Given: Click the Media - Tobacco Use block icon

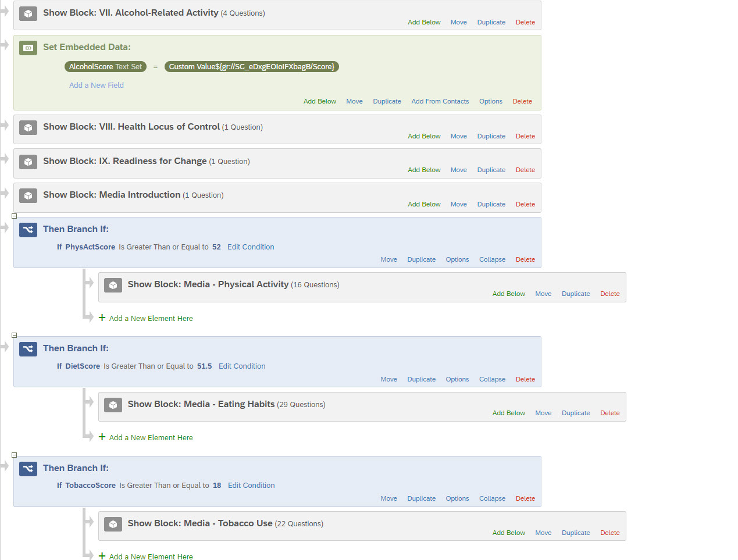Looking at the screenshot, I should click(113, 524).
